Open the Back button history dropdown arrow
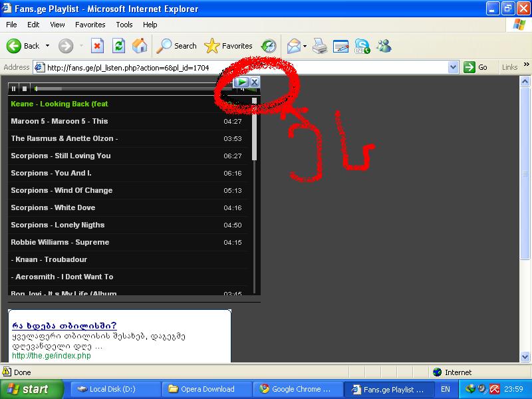The width and height of the screenshot is (532, 399). click(x=47, y=46)
